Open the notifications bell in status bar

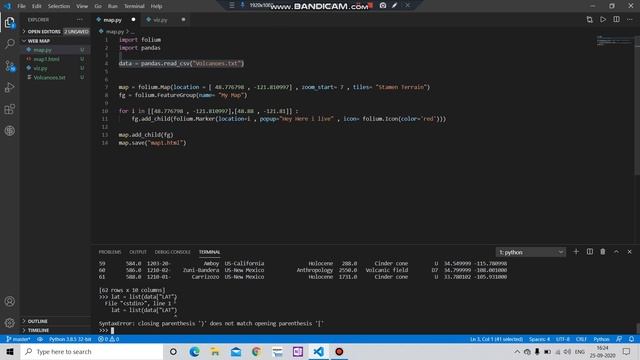pyautogui.click(x=631, y=339)
